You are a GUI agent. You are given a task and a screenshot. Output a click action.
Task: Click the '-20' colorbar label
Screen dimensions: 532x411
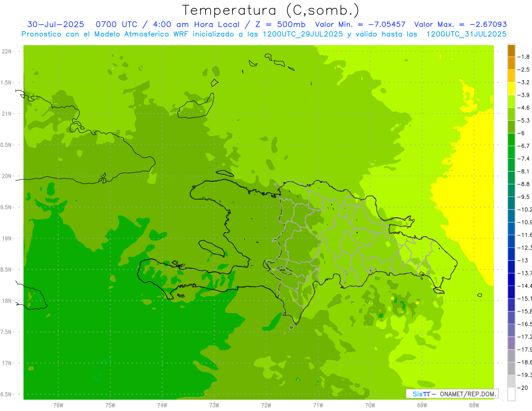click(x=523, y=388)
